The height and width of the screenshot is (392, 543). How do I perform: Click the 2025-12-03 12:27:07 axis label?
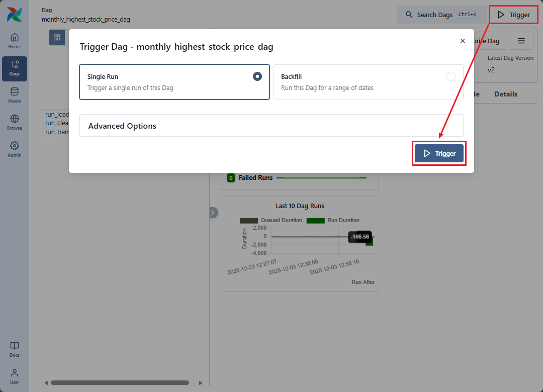click(252, 267)
